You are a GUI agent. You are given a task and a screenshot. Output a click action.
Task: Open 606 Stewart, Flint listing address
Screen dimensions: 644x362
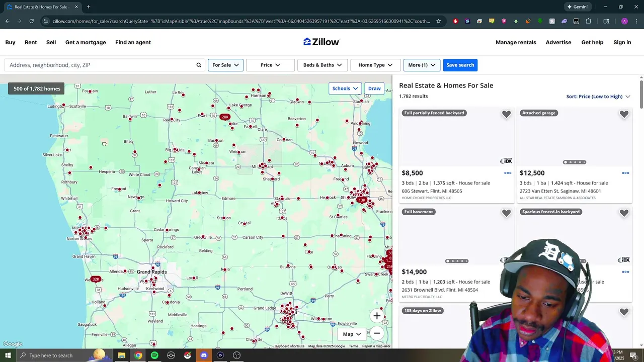click(x=432, y=191)
